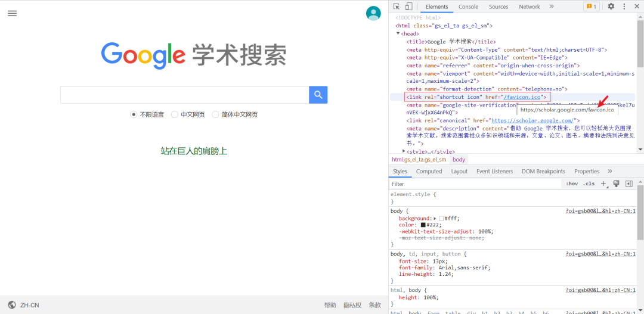Collapse the head element node
Screen dimensions: 644x314
pyautogui.click(x=398, y=33)
